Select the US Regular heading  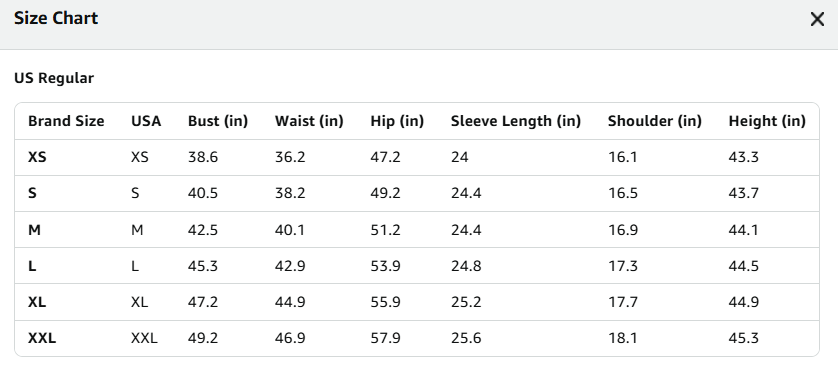[54, 78]
